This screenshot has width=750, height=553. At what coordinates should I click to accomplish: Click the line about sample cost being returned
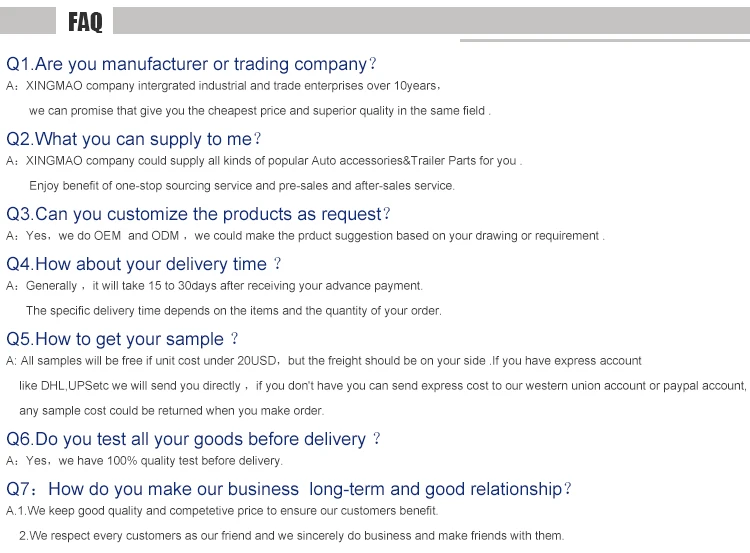(x=171, y=411)
